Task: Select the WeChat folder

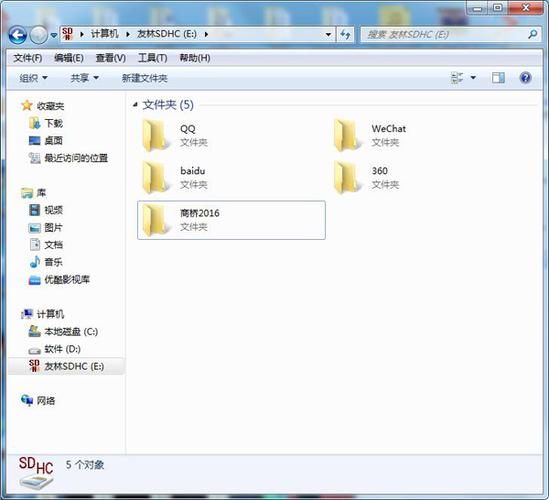Action: [423, 135]
